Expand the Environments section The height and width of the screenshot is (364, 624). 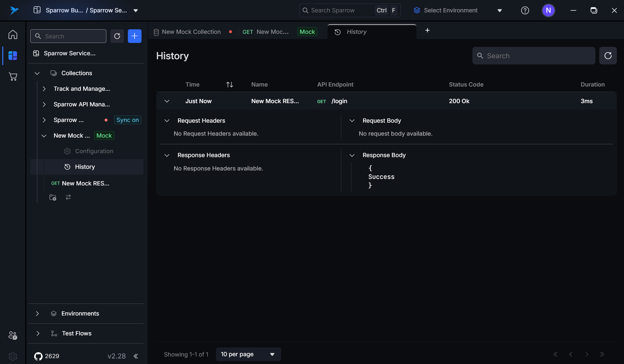point(37,314)
